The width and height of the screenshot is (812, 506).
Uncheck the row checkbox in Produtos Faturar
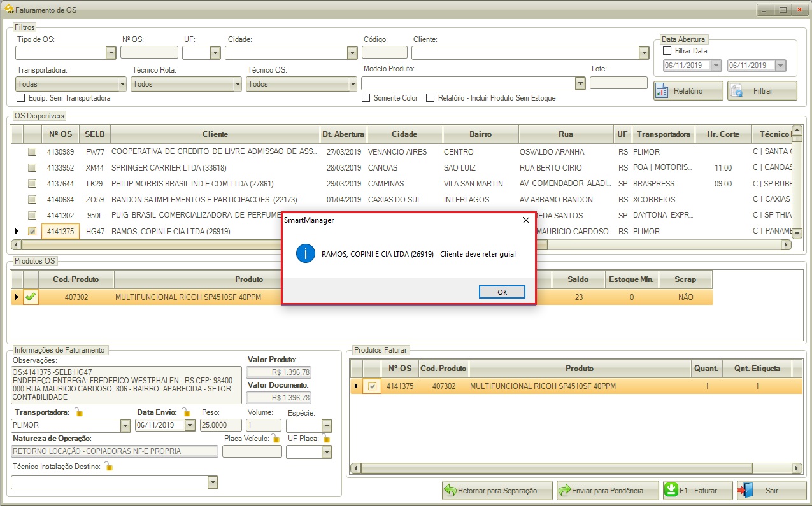(x=373, y=386)
